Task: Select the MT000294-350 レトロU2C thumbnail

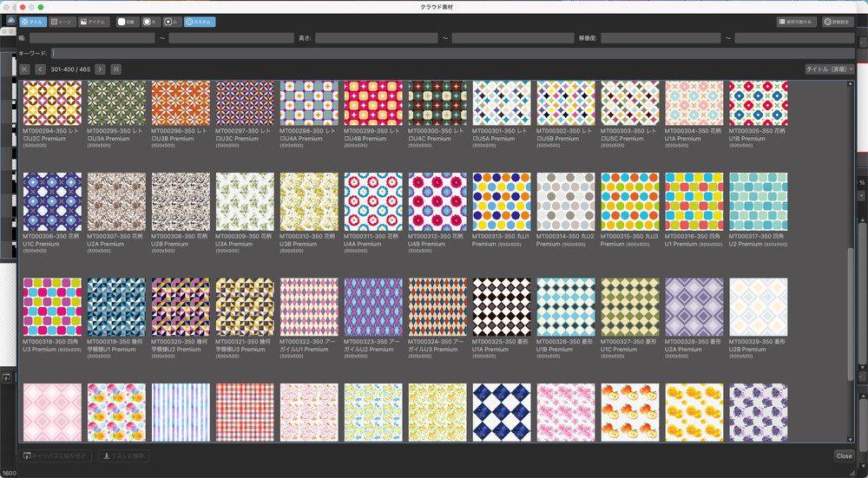Action: click(52, 103)
